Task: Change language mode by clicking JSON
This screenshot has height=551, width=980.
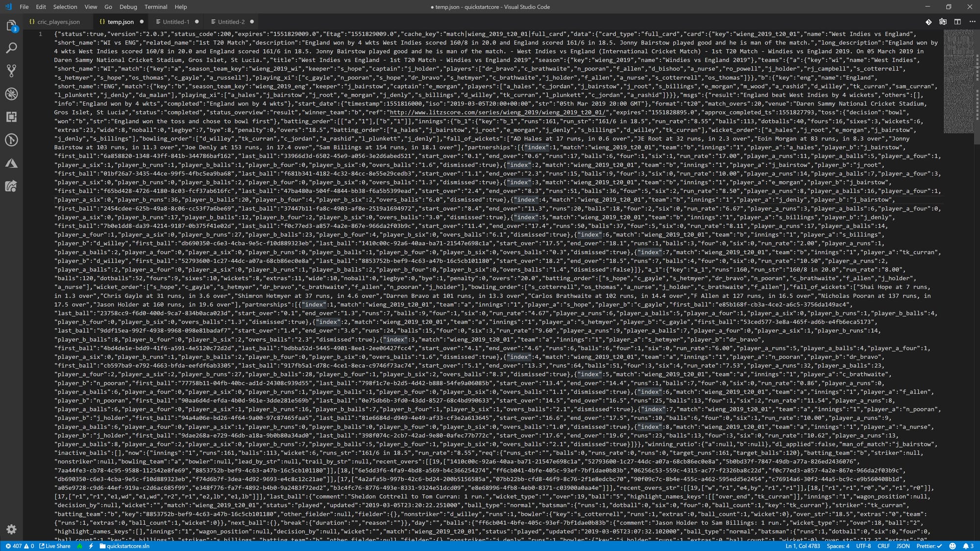Action: pyautogui.click(x=903, y=546)
